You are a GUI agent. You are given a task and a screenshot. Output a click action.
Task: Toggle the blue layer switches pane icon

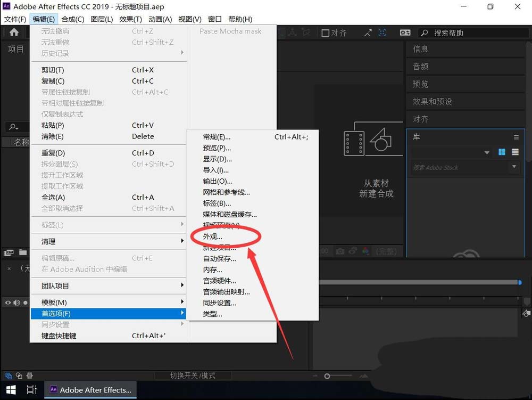pyautogui.click(x=9, y=375)
